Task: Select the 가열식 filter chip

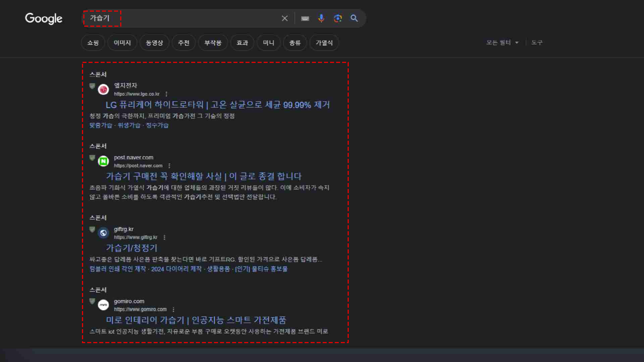Action: (324, 43)
